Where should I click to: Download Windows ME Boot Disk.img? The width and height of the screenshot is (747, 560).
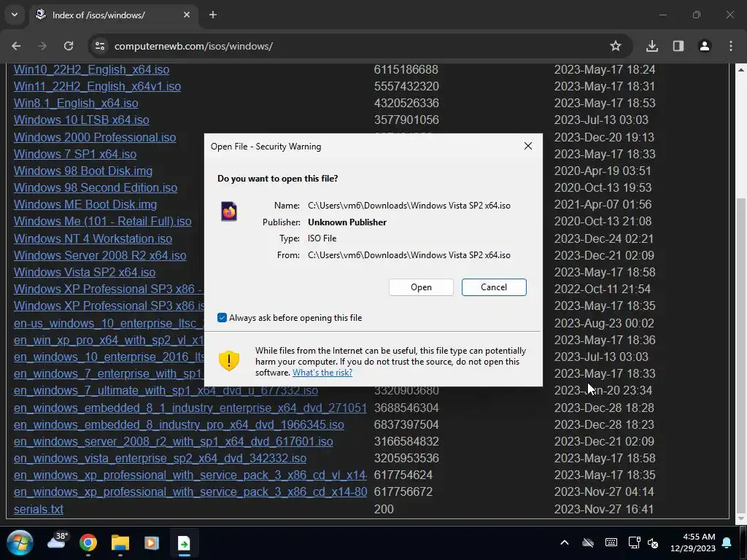(x=85, y=204)
